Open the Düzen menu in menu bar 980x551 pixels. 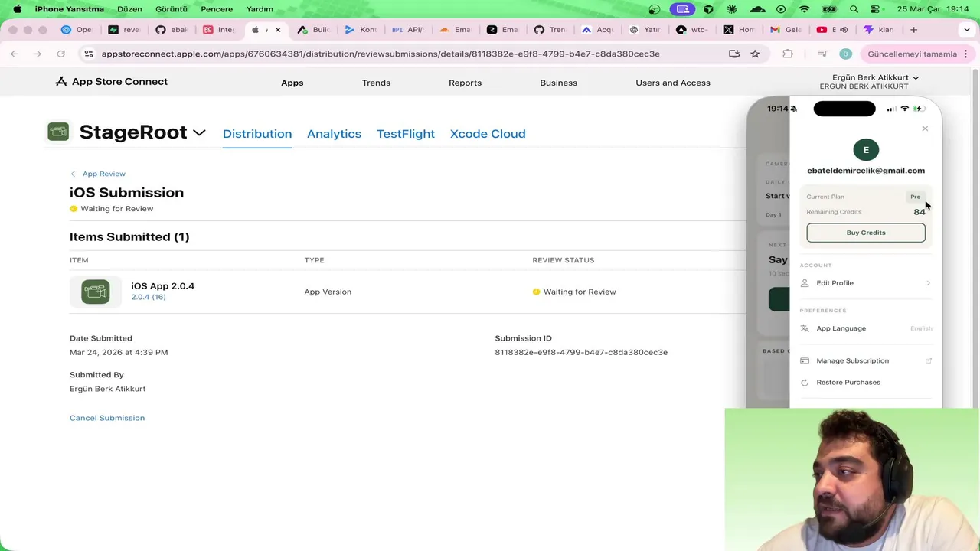129,9
